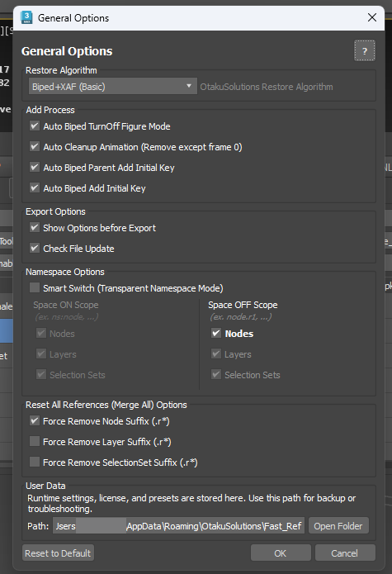This screenshot has height=574, width=392.
Task: Toggle Check File Update checkbox
Action: (35, 248)
